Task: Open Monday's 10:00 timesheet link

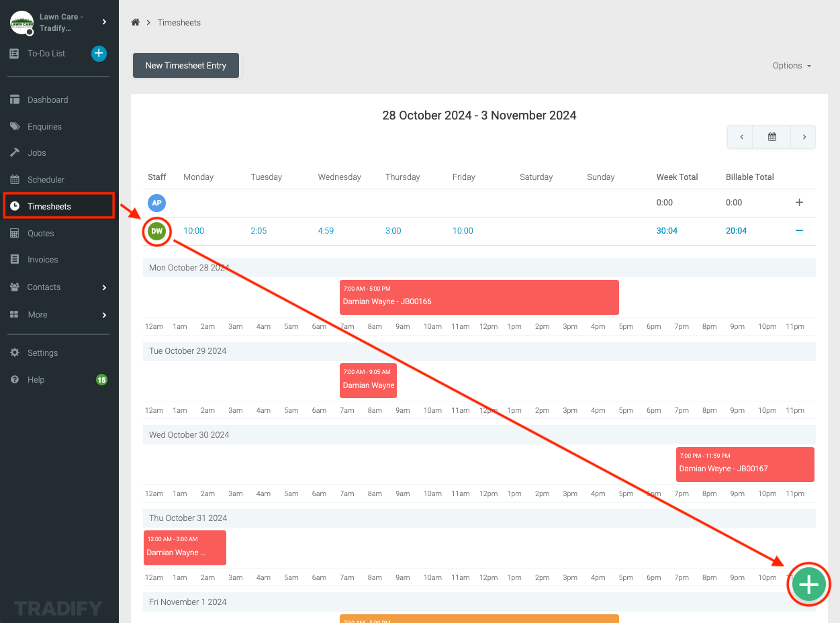Action: pyautogui.click(x=193, y=230)
